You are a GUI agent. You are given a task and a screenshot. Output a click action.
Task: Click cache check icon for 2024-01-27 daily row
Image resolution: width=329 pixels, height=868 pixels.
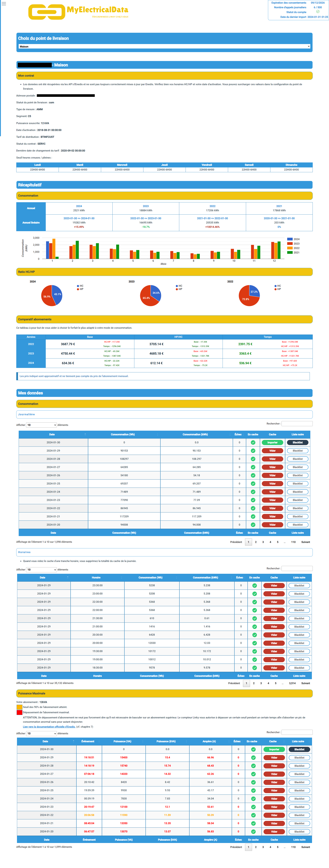pos(253,467)
